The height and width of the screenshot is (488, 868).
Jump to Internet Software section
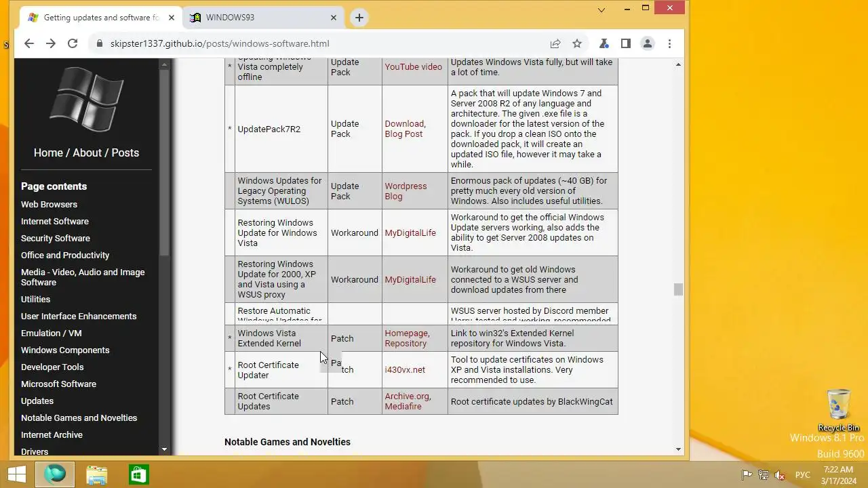point(55,221)
